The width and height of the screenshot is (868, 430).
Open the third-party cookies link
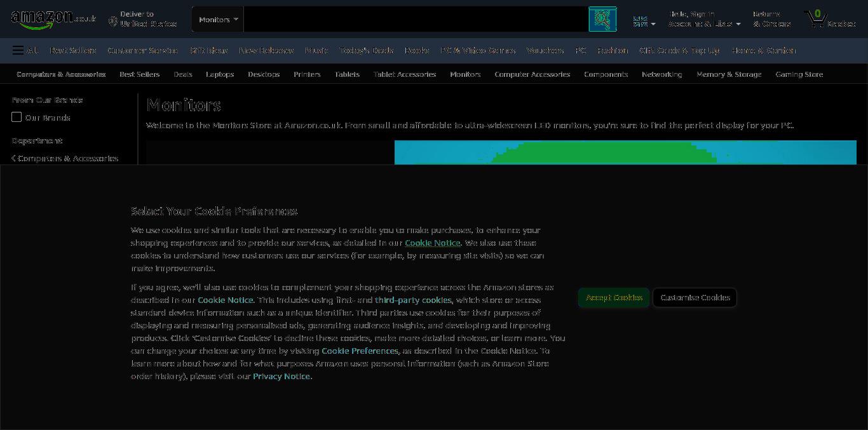413,300
